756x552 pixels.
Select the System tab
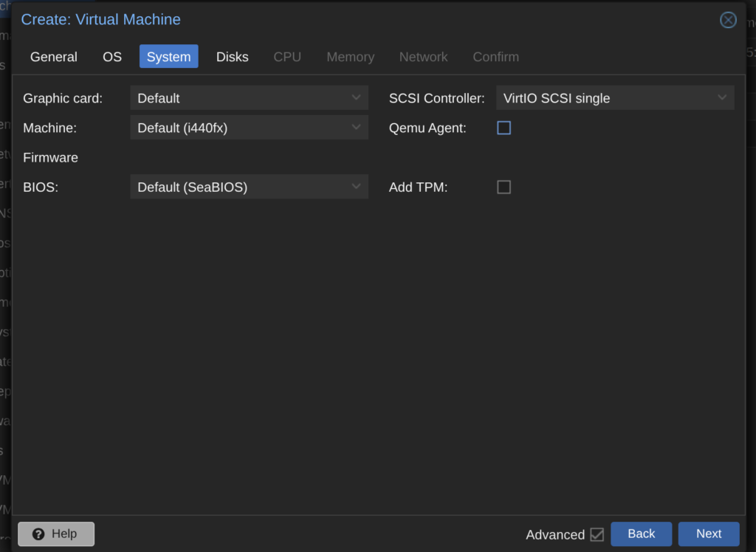[168, 57]
